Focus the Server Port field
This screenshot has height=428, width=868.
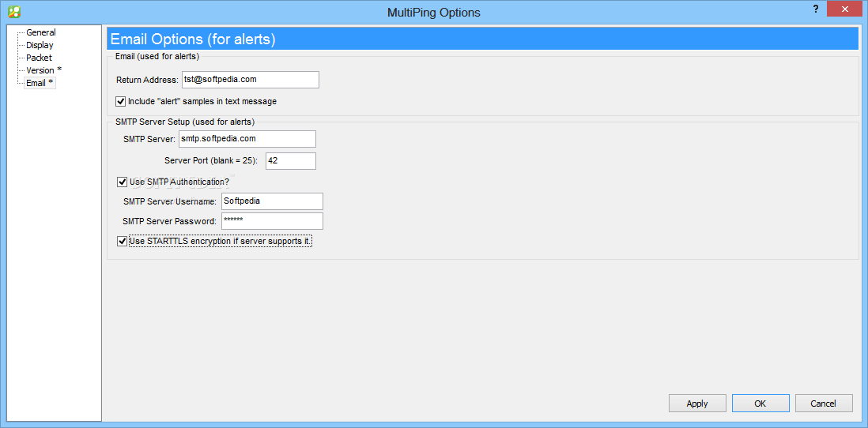pos(291,161)
